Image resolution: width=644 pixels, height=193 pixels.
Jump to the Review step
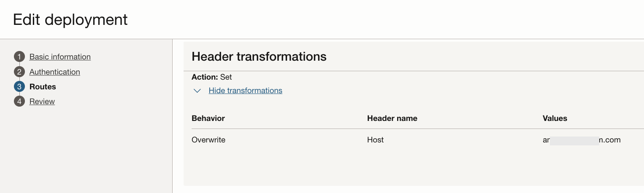[42, 102]
